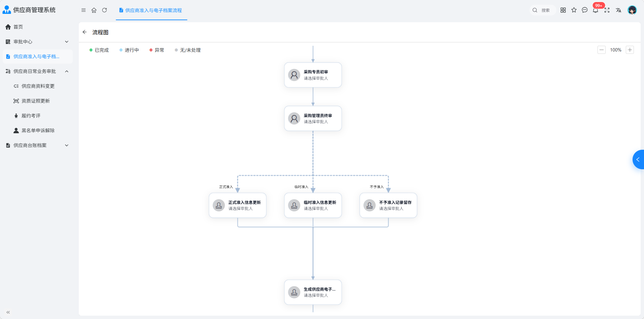Screen dimensions: 644x319
Task: Click the 不予准入 branch label
Action: coord(377,187)
